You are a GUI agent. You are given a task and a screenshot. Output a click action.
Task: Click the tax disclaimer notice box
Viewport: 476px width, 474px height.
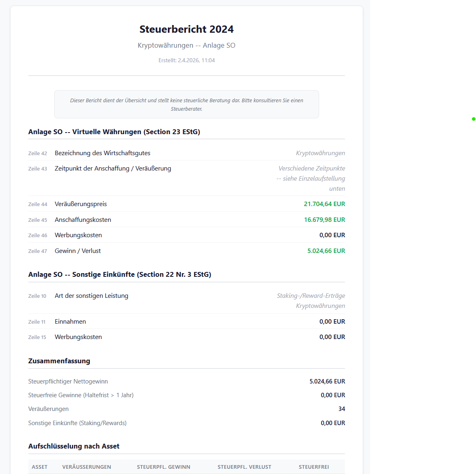(x=186, y=104)
